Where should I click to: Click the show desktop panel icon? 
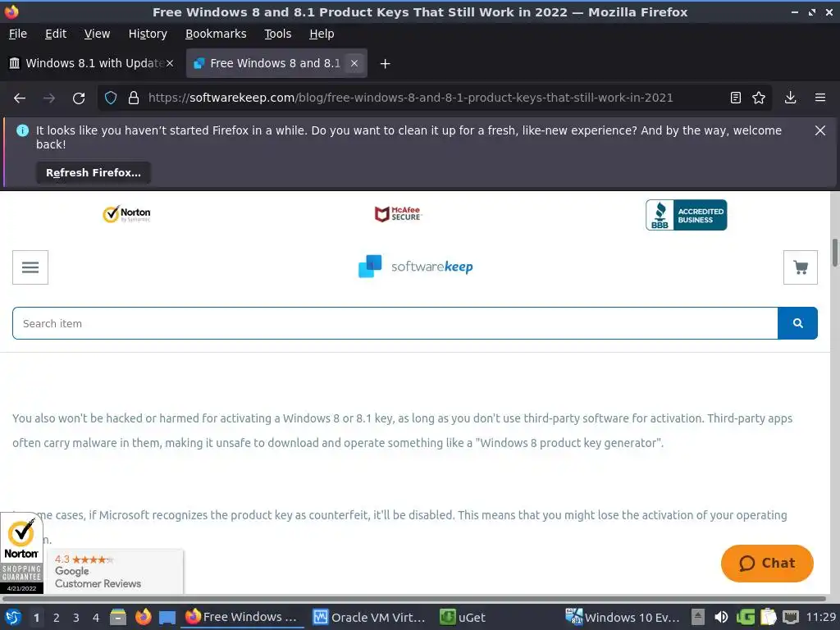(167, 617)
